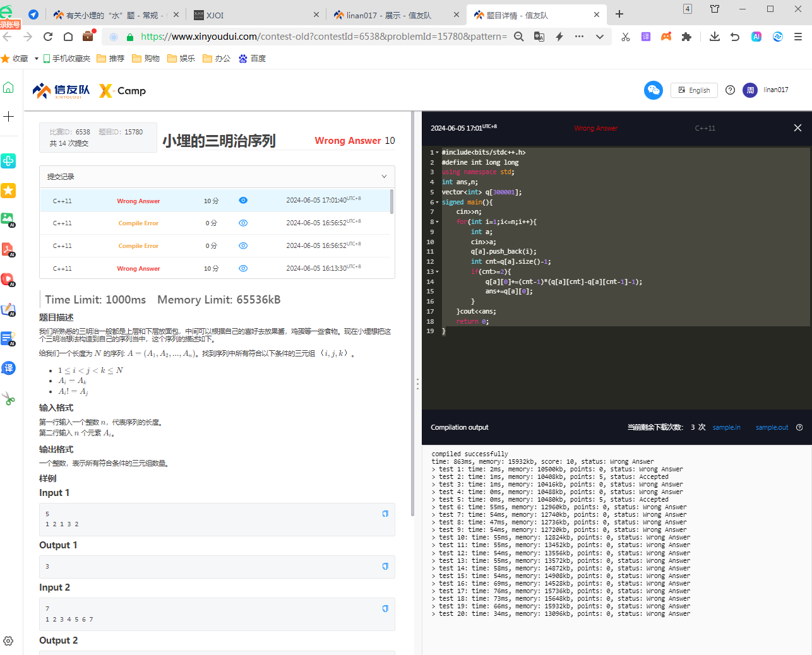View code of 16:13:30 Wrong Answer submission

click(243, 268)
